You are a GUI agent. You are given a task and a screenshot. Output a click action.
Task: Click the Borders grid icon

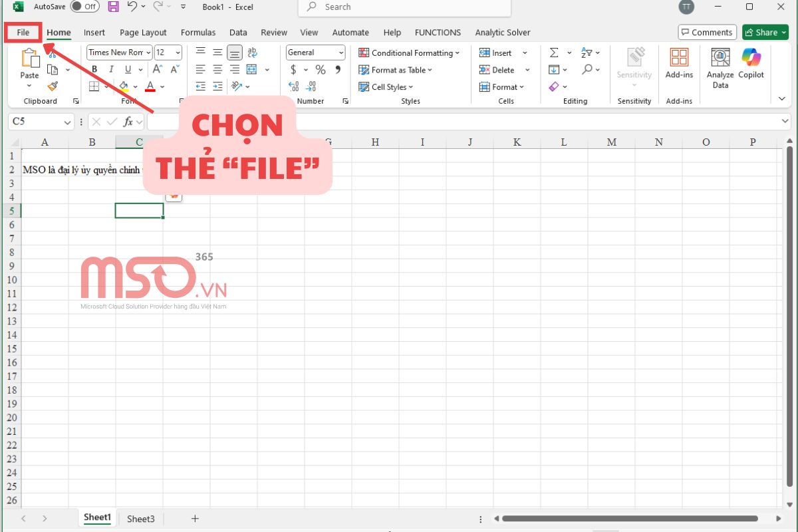pyautogui.click(x=94, y=86)
